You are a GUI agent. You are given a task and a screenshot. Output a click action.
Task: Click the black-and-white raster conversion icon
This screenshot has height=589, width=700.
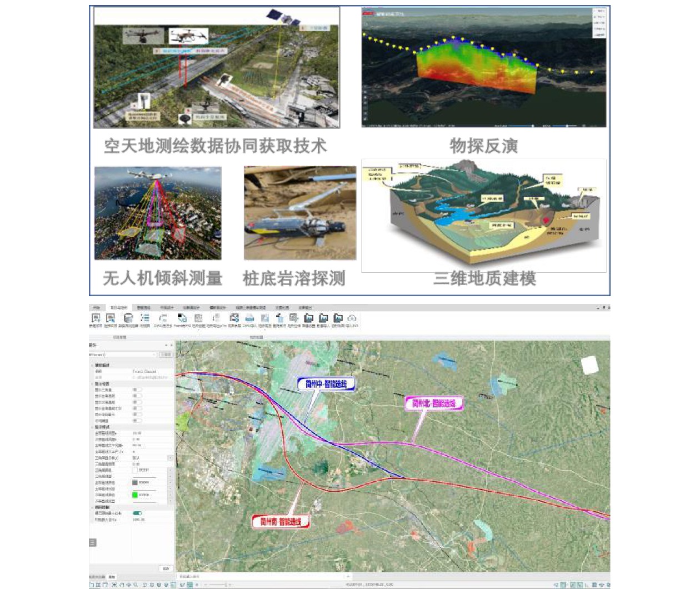coord(182,318)
